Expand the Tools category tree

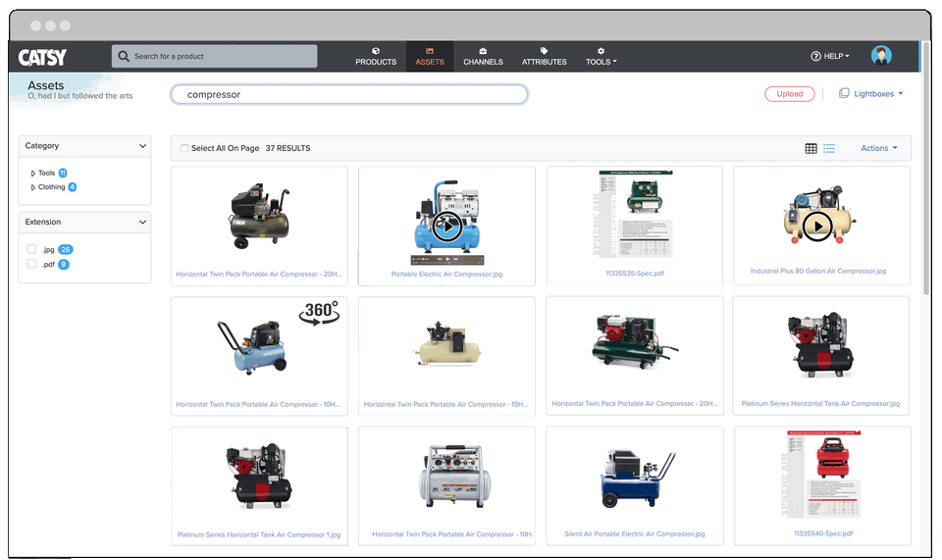[x=33, y=174]
